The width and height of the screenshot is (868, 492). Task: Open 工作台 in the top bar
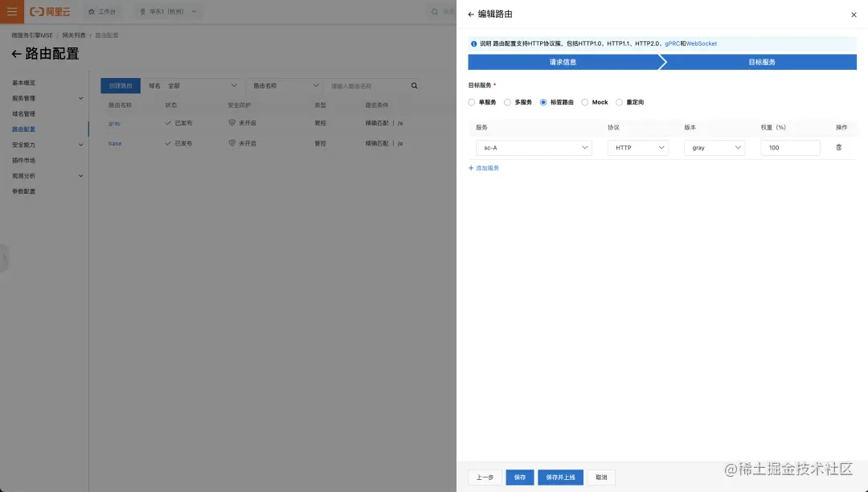(x=102, y=11)
